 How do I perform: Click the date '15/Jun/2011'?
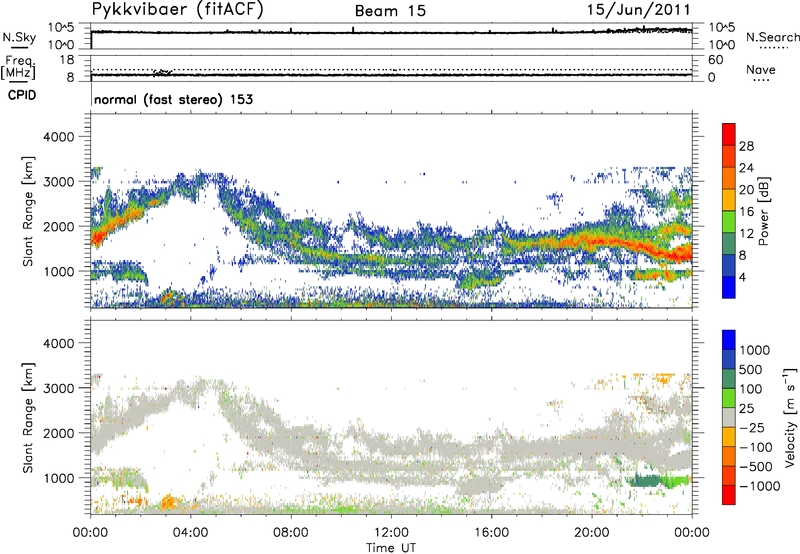pos(639,10)
